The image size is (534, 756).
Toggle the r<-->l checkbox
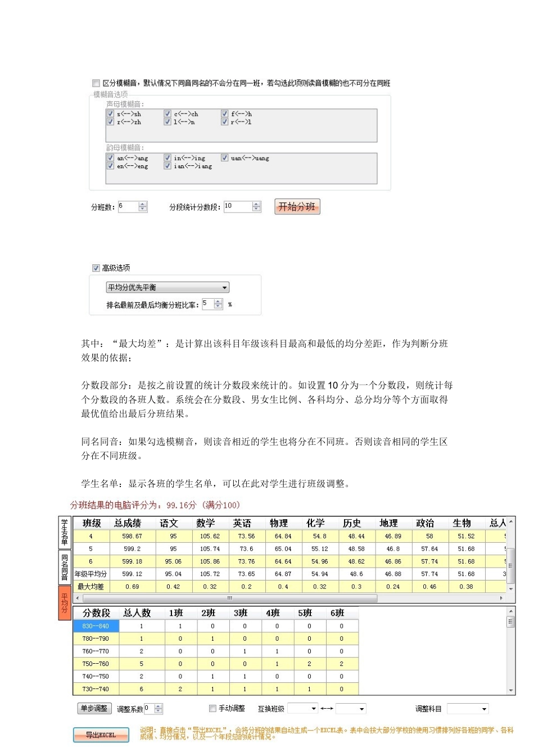click(x=225, y=121)
